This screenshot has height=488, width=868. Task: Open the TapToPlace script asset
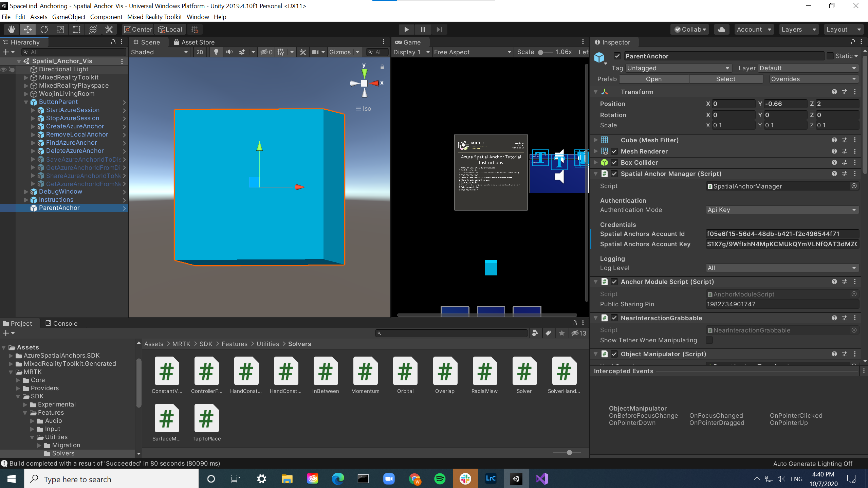(x=207, y=418)
